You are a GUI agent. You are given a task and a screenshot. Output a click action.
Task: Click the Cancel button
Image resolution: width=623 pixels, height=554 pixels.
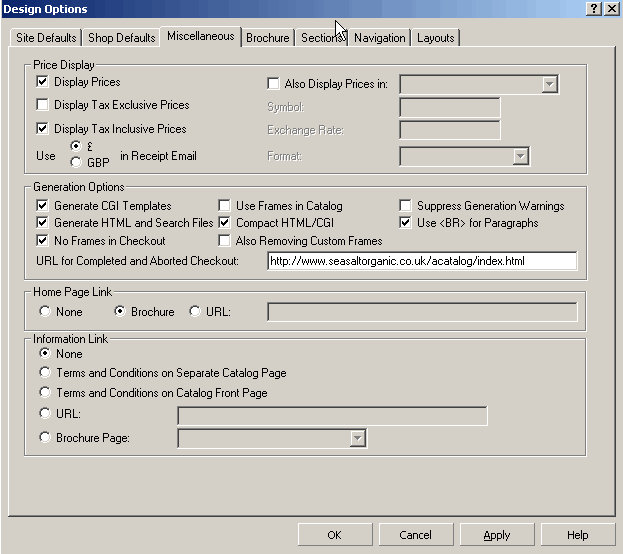[x=415, y=535]
